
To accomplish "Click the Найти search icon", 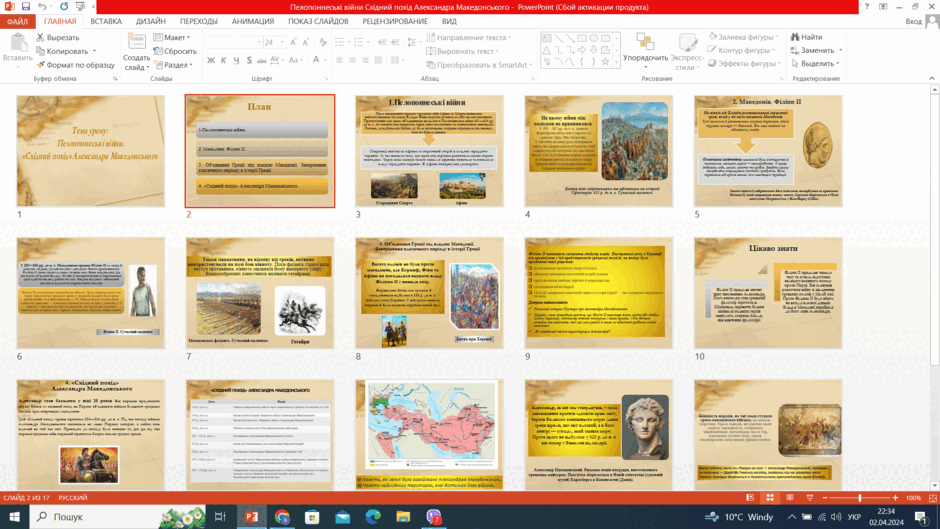I will click(x=795, y=37).
